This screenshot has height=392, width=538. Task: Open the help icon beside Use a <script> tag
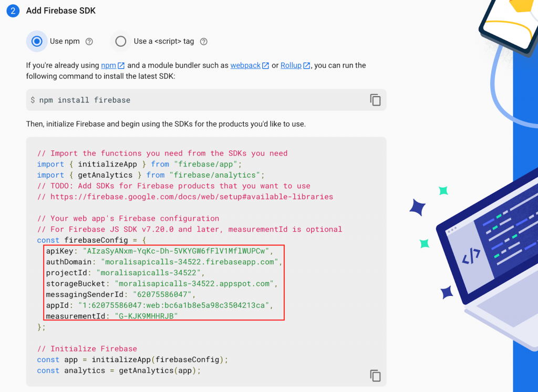tap(204, 42)
